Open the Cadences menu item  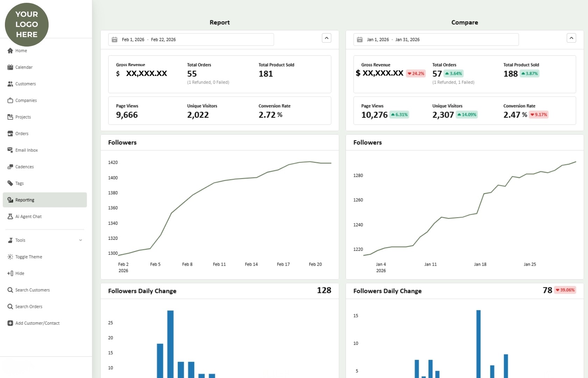[24, 167]
